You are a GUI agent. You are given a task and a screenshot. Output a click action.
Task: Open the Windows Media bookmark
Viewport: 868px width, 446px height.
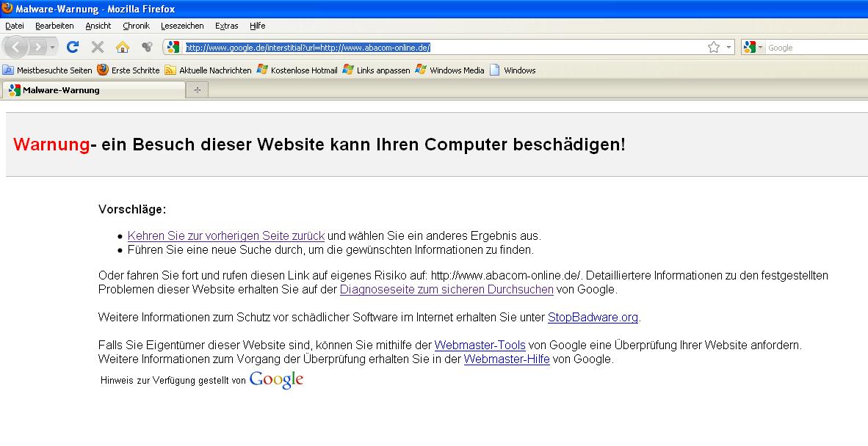(x=450, y=70)
